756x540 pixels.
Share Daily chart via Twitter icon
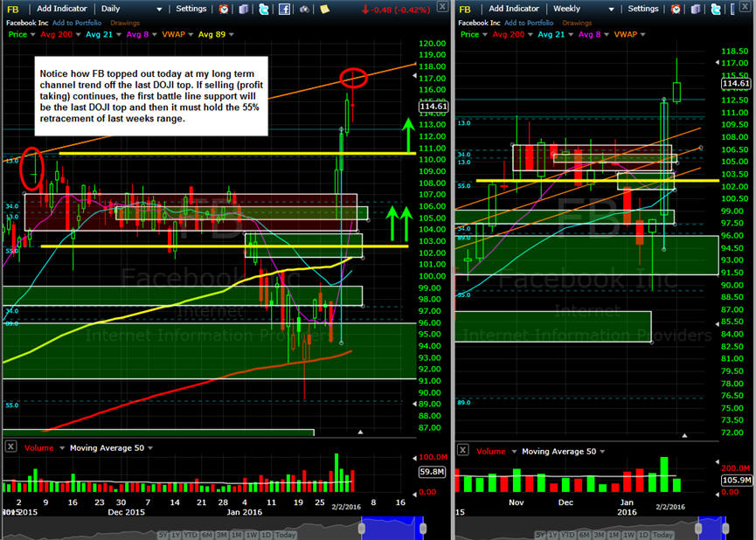pyautogui.click(x=264, y=9)
